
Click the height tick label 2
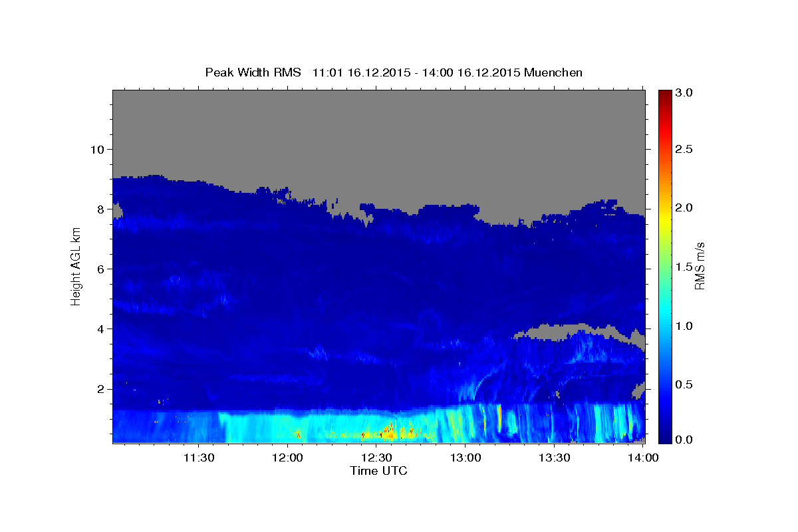pos(102,388)
